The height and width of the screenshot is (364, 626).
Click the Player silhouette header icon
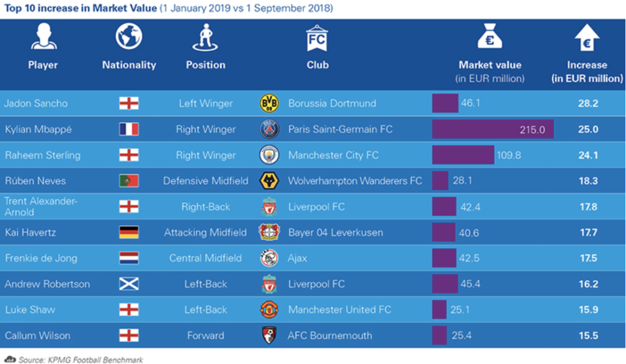44,37
